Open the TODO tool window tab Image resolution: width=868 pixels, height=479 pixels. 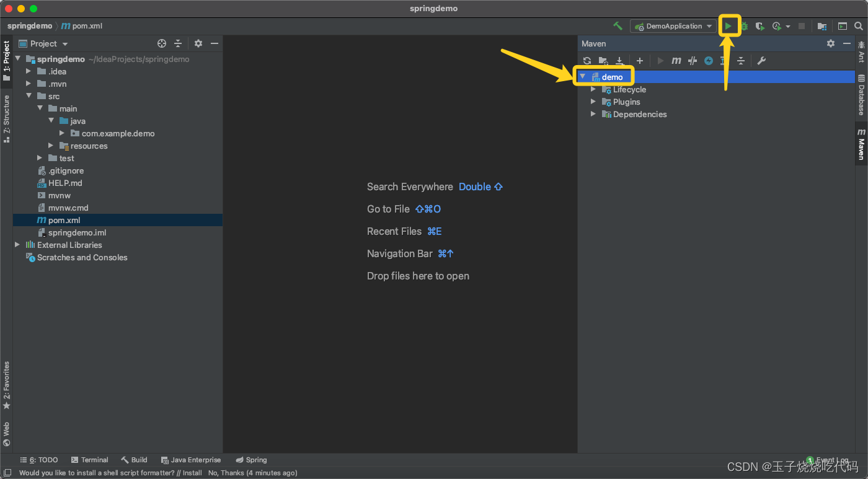[39, 460]
